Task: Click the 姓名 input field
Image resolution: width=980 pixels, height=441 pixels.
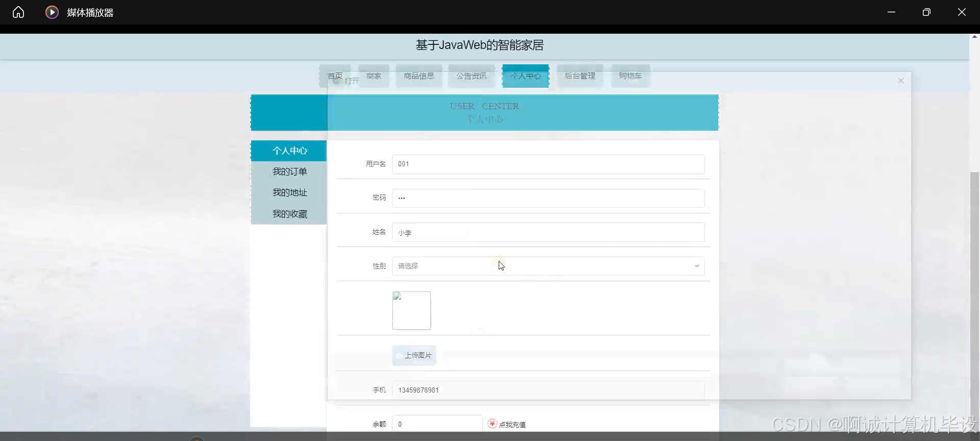Action: click(548, 232)
